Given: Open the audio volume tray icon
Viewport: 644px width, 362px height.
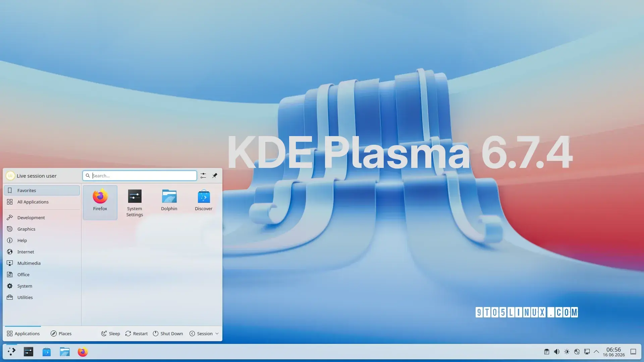Looking at the screenshot, I should pyautogui.click(x=557, y=352).
